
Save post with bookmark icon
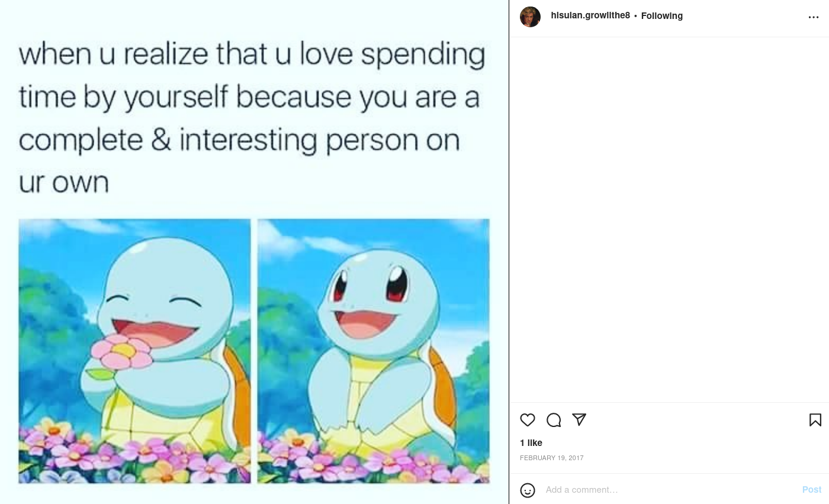pos(815,420)
